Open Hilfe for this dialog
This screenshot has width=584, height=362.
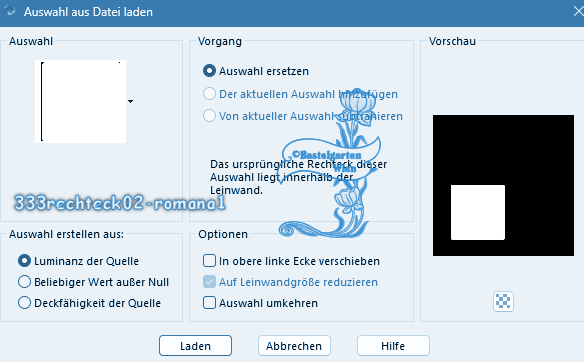point(393,346)
